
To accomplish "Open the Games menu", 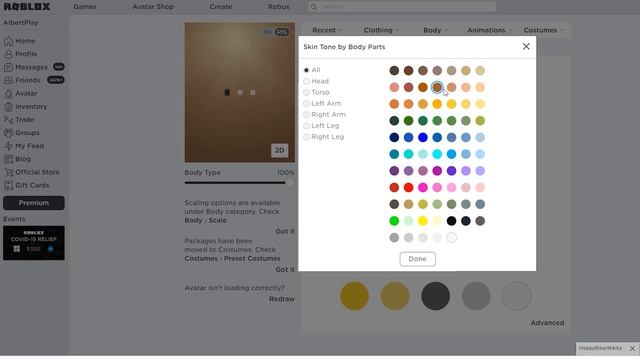I will 85,7.
